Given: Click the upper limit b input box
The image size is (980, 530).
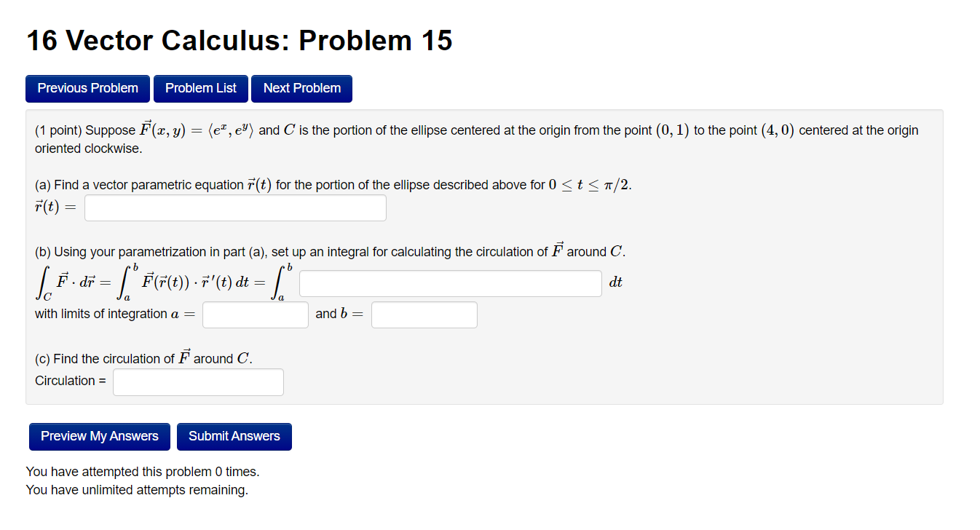Looking at the screenshot, I should [424, 315].
